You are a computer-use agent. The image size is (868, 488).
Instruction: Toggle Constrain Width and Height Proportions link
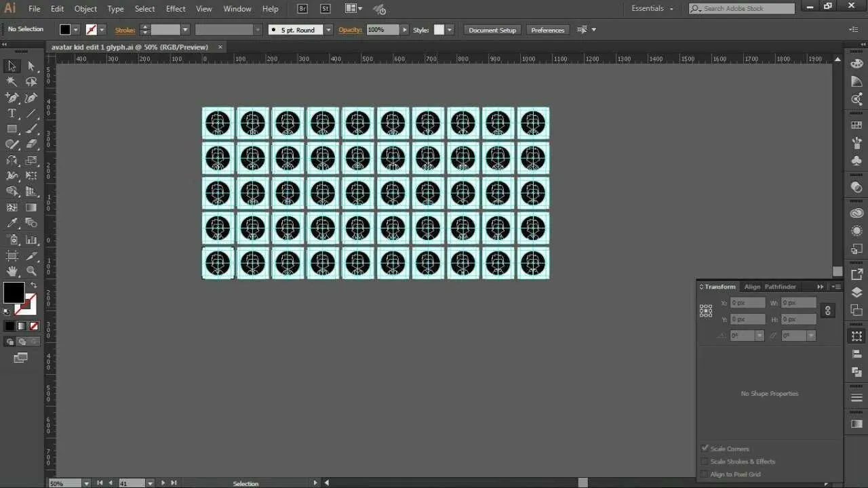(x=827, y=310)
